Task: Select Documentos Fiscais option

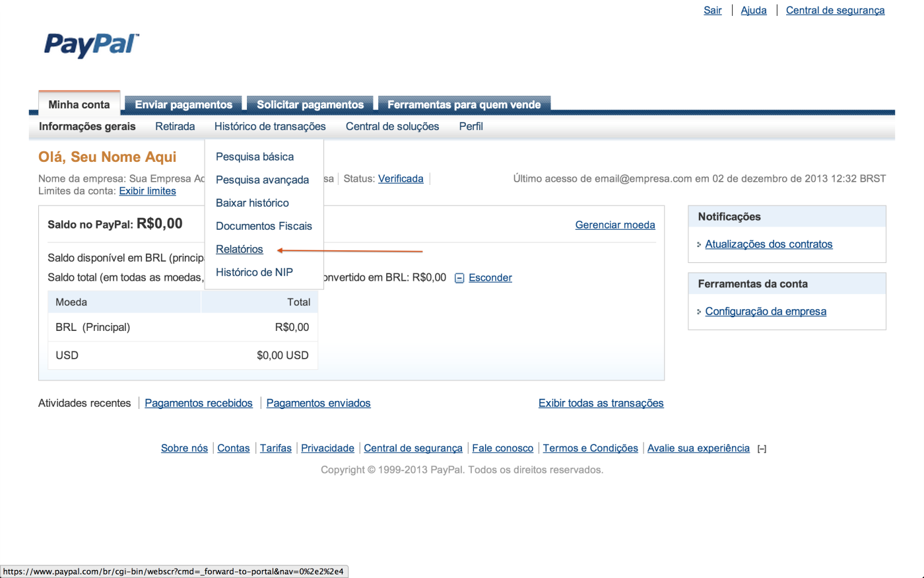Action: pos(264,226)
